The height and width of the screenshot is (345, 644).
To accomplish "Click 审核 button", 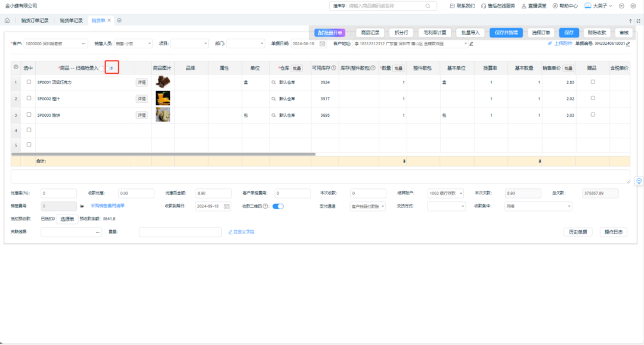I will (624, 33).
